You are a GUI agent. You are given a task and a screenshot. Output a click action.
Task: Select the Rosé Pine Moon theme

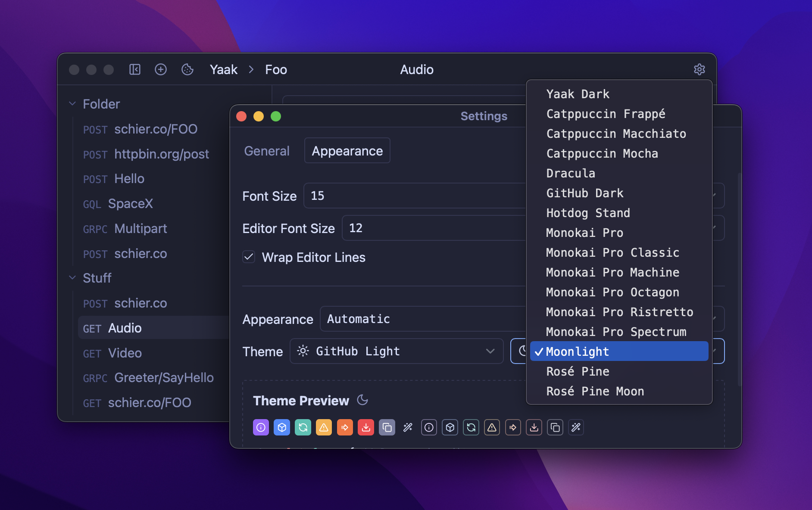pyautogui.click(x=619, y=391)
